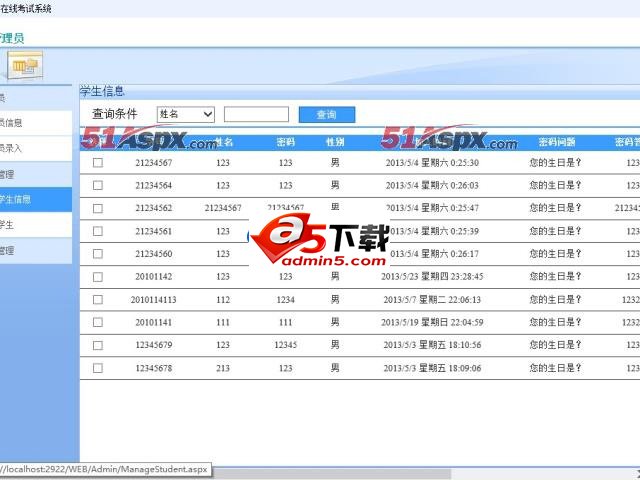Click the 密码 column header
Image resolution: width=640 pixels, height=480 pixels.
tap(285, 142)
